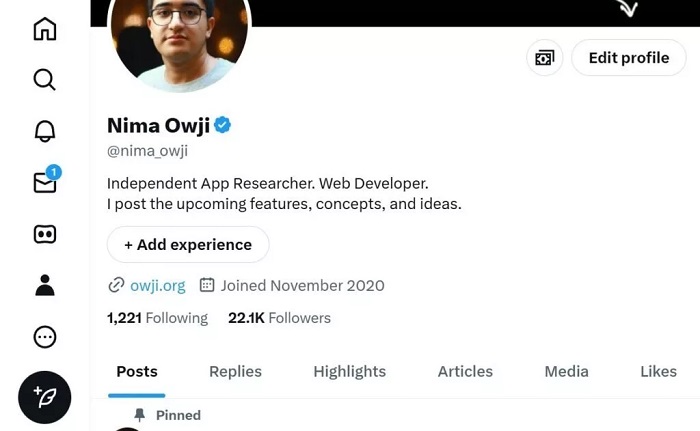Go to the Home icon in sidebar
The width and height of the screenshot is (700, 431).
[45, 29]
